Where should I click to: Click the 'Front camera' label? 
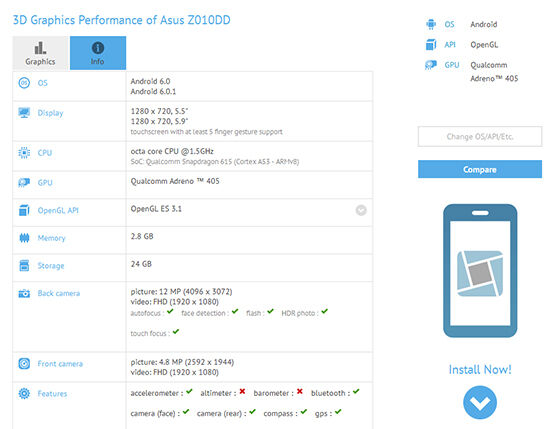(60, 364)
